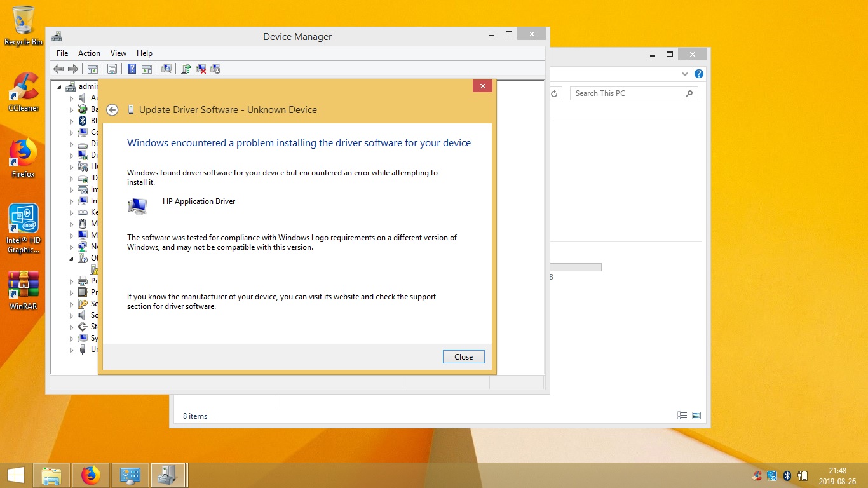Click the Update Driver Software toolbar icon

[x=186, y=69]
